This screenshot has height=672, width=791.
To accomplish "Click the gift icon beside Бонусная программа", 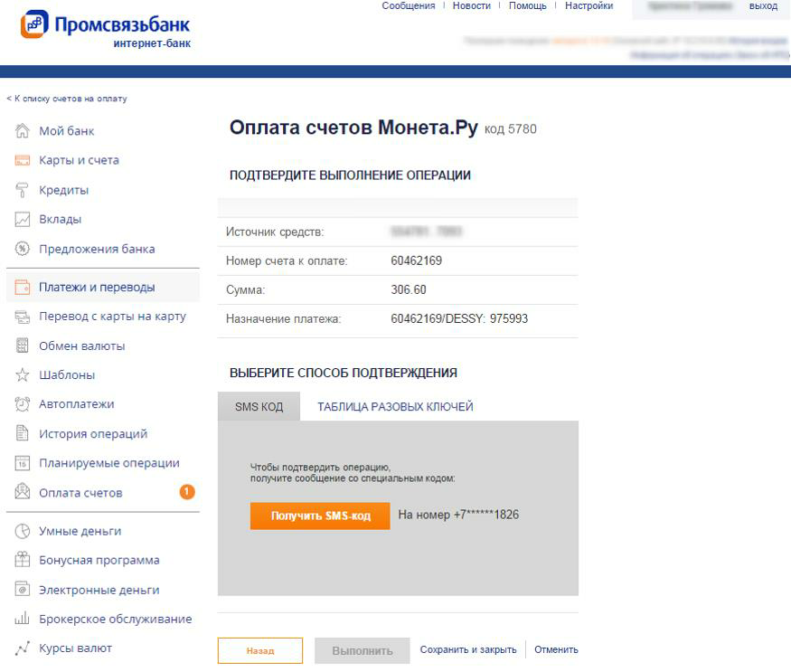I will coord(23,560).
